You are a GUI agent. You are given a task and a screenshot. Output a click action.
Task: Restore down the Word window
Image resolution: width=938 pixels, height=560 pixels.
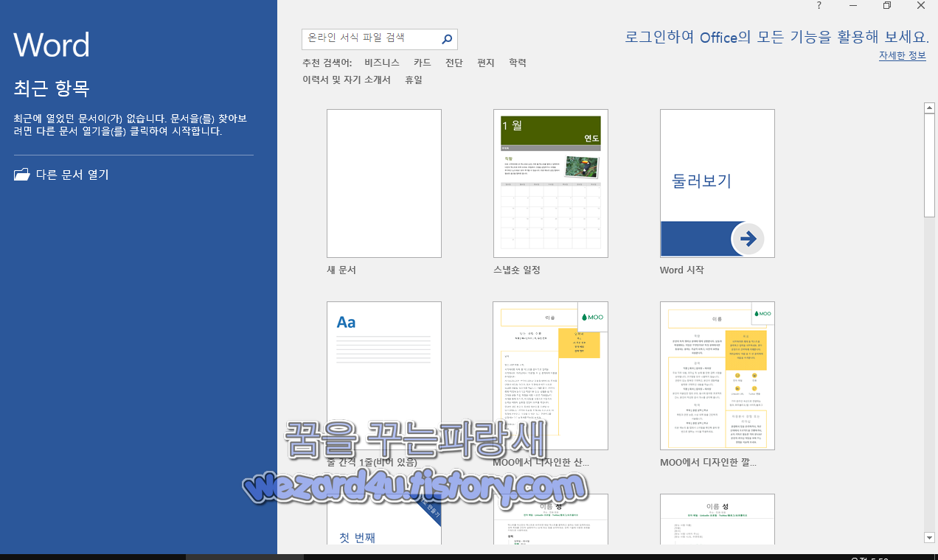coord(886,6)
